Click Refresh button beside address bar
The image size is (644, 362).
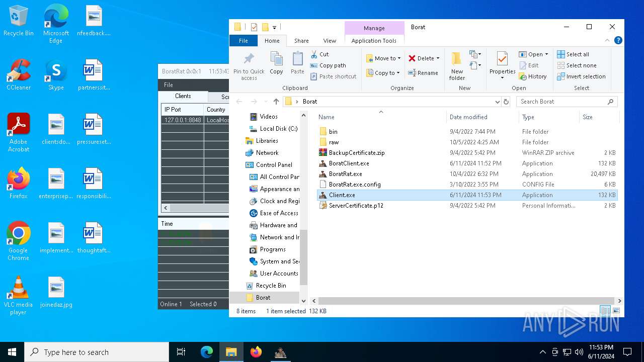click(x=506, y=102)
